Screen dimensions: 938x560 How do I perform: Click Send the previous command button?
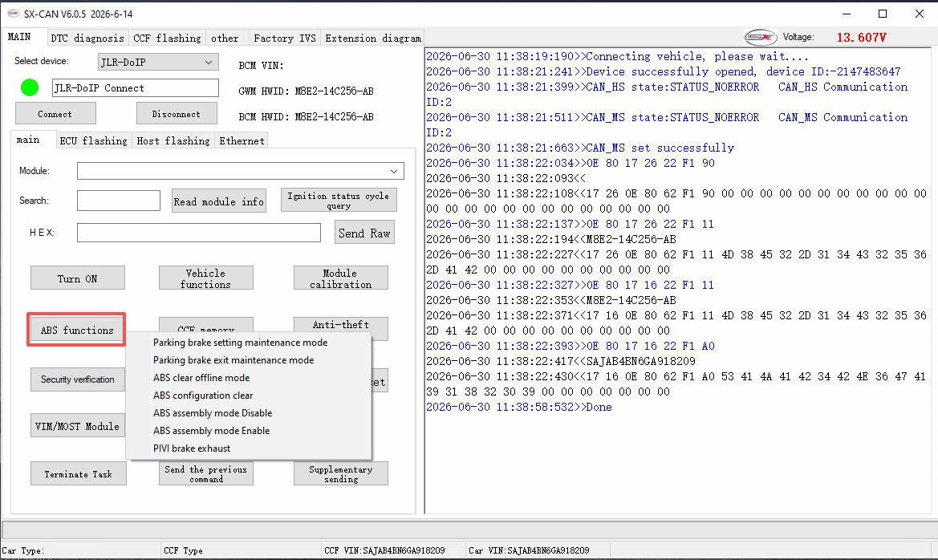point(205,474)
